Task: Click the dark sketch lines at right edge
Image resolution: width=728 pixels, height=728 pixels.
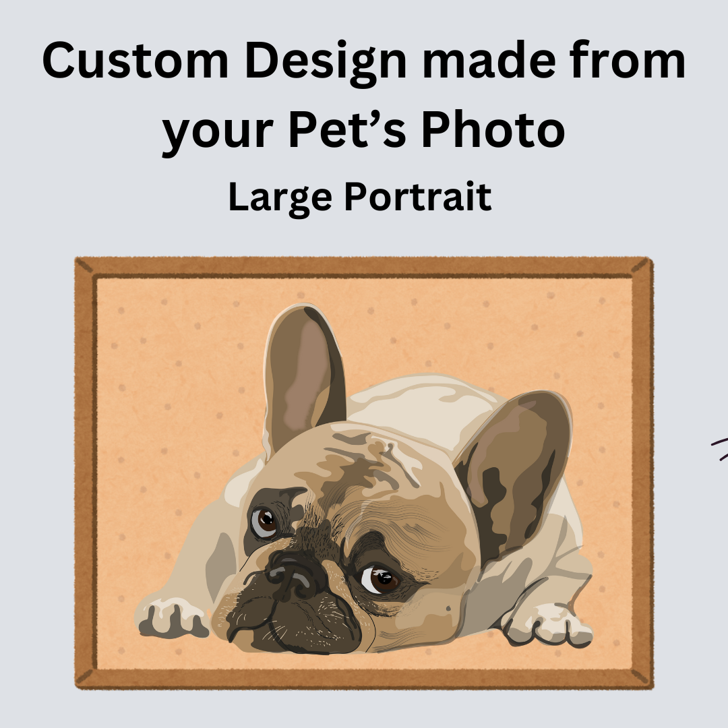Action: 720,447
